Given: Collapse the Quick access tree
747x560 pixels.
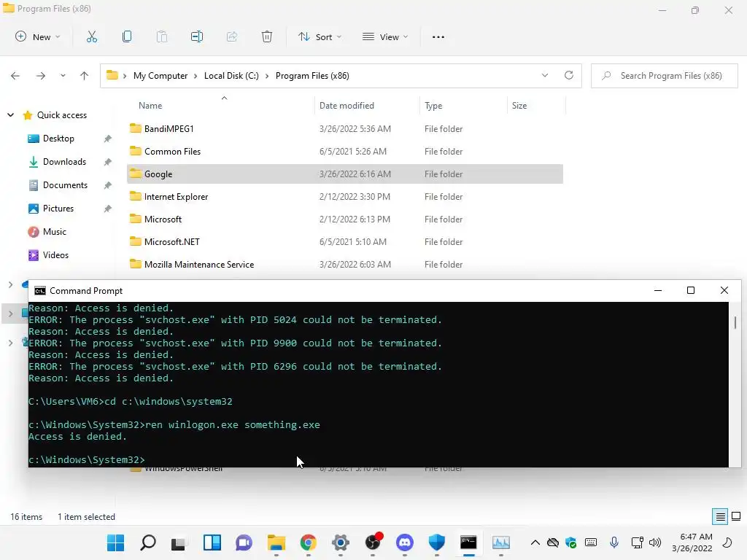Looking at the screenshot, I should coord(10,114).
